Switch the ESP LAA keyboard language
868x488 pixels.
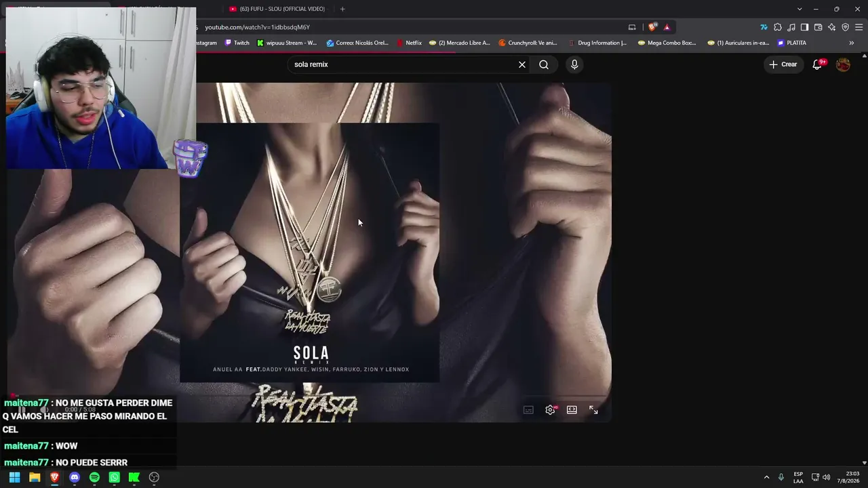[798, 477]
